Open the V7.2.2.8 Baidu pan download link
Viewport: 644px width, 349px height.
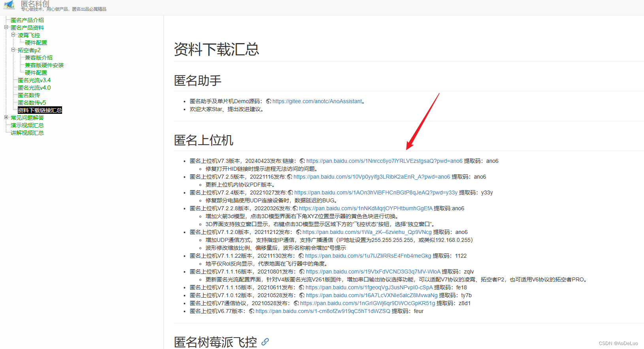point(366,209)
